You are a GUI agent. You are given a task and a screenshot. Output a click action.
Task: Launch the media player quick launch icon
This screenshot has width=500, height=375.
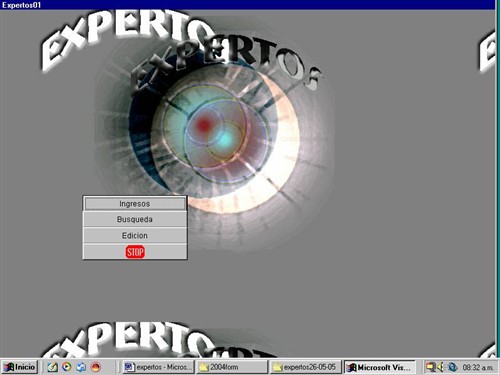tap(67, 367)
